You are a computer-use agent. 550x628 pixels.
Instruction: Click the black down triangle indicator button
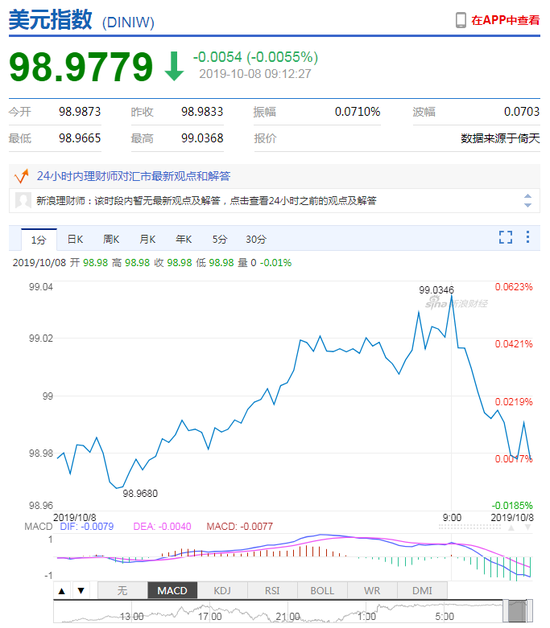click(81, 591)
